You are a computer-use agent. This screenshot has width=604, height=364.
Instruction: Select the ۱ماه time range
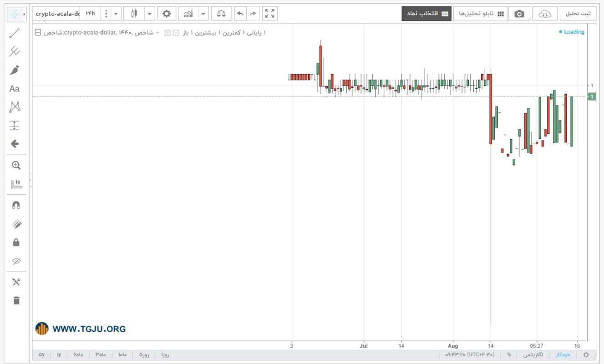pos(122,355)
